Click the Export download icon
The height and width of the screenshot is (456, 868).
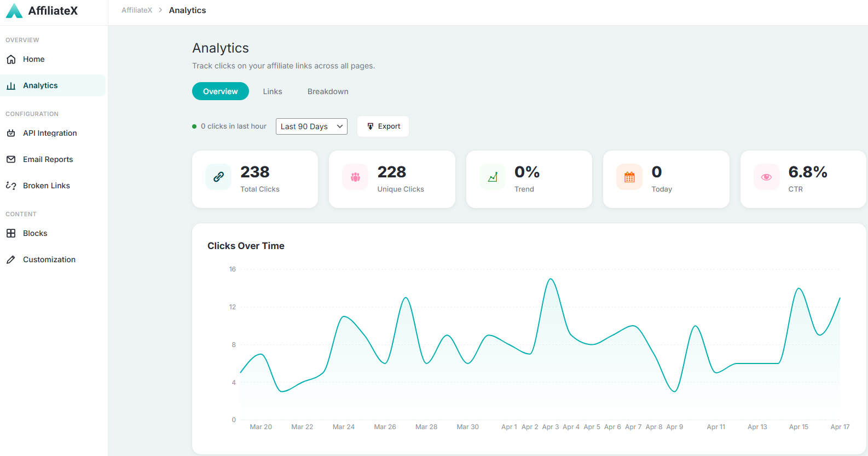371,126
